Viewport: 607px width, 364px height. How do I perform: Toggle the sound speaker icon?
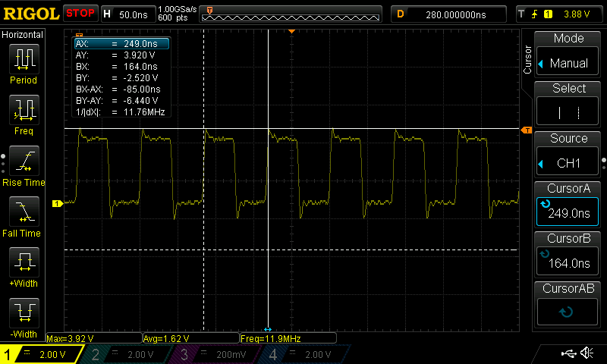tap(587, 353)
